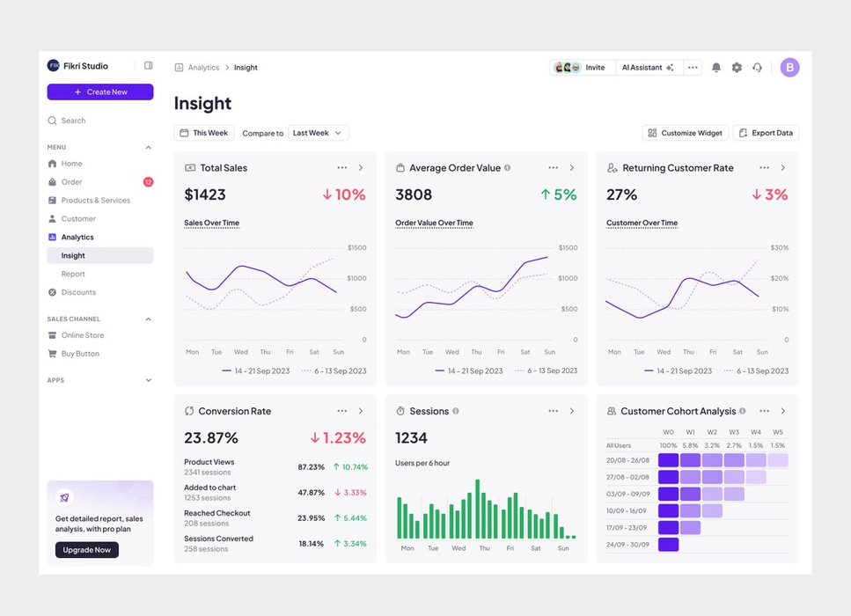Collapse the MENU section
The height and width of the screenshot is (616, 851).
pos(148,147)
